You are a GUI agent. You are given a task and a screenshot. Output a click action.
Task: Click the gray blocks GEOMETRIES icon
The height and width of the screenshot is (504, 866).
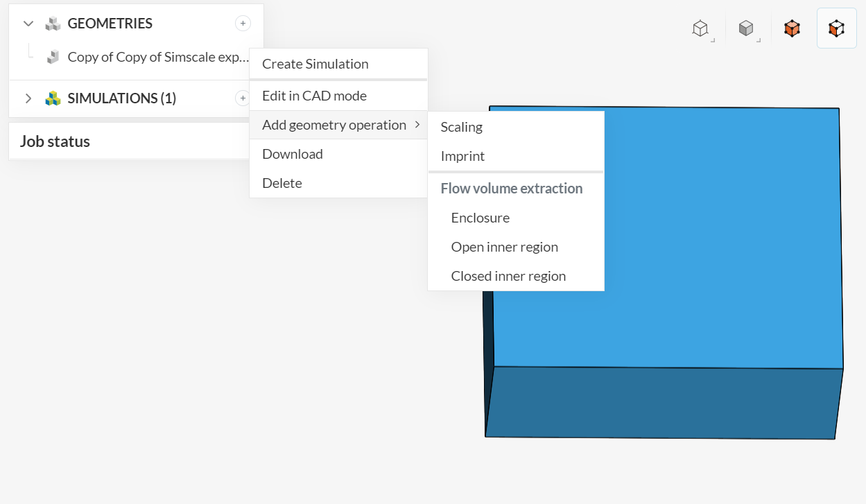pyautogui.click(x=53, y=24)
